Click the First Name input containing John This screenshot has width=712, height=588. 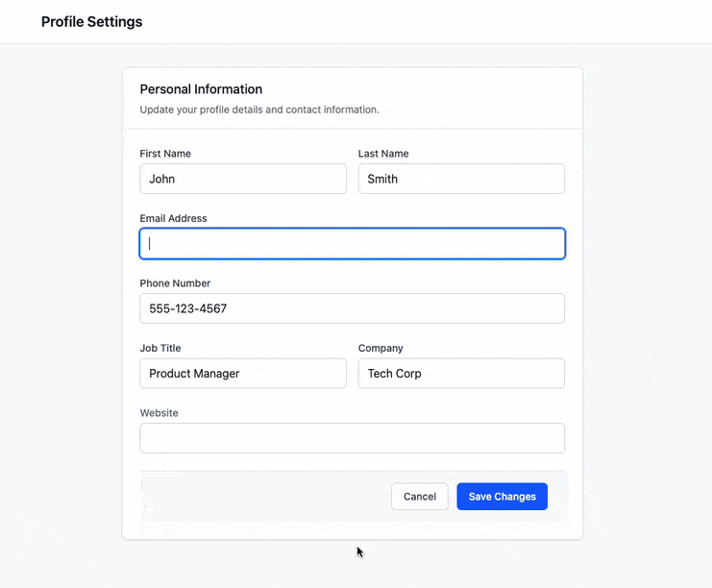coord(242,179)
